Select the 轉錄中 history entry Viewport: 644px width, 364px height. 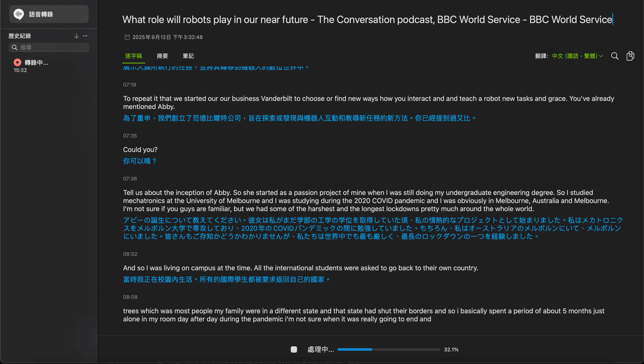click(x=49, y=66)
